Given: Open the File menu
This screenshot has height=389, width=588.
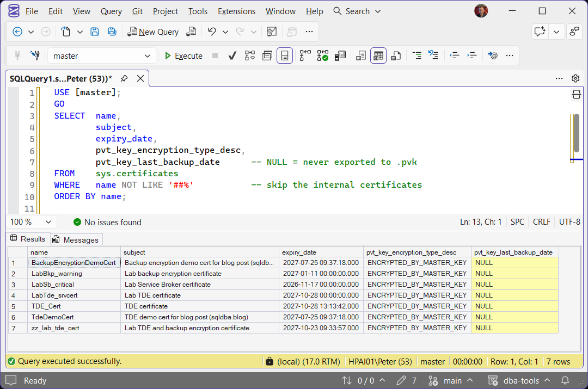Looking at the screenshot, I should click(x=32, y=11).
